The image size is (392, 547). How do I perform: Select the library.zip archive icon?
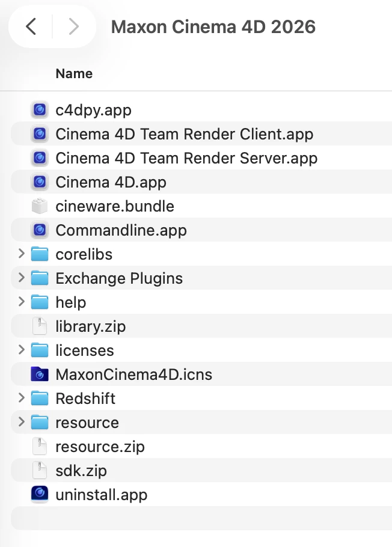[40, 326]
